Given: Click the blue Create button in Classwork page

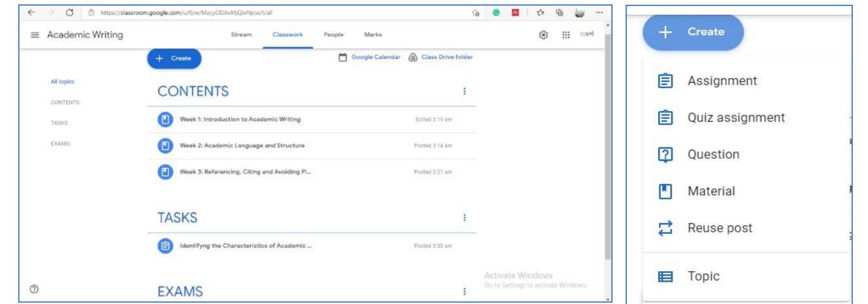Looking at the screenshot, I should [x=174, y=58].
